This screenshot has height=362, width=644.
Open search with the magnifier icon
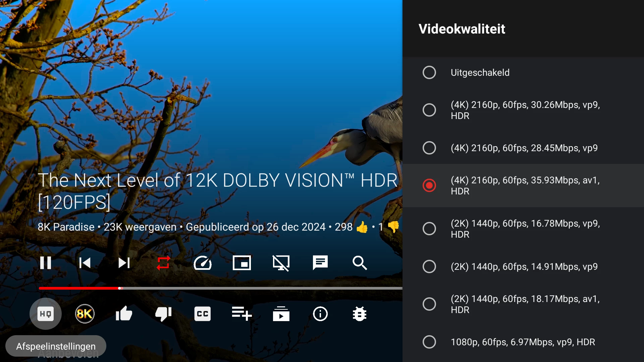point(360,263)
